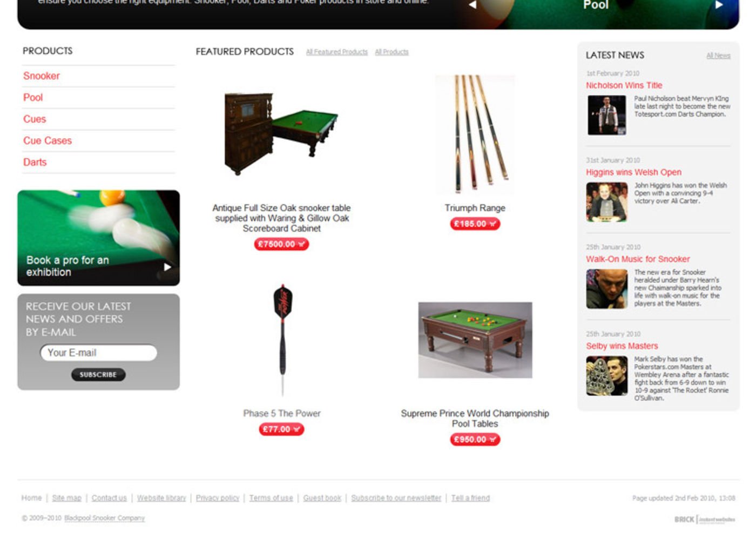Click the Higgins wins Welsh Open headline
The height and width of the screenshot is (540, 756).
click(633, 172)
